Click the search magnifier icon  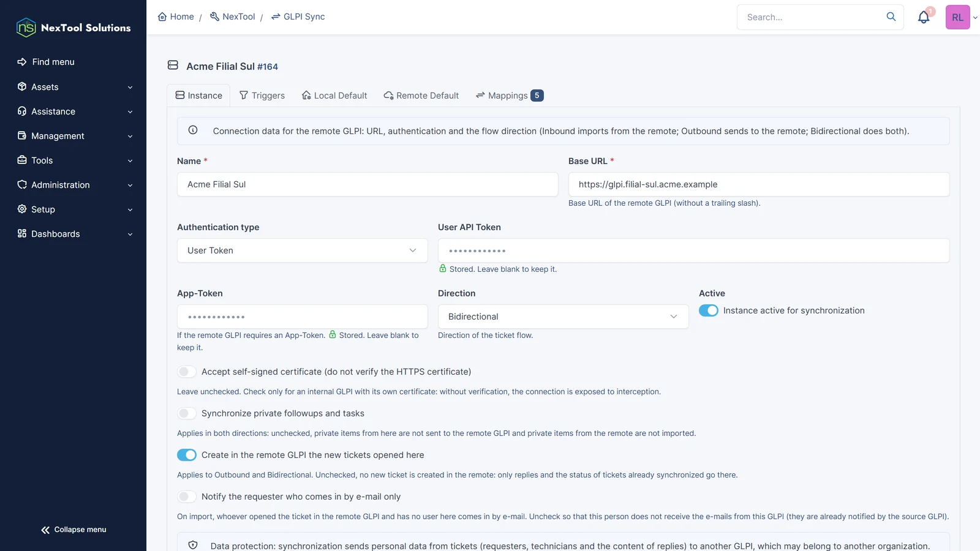click(x=891, y=17)
